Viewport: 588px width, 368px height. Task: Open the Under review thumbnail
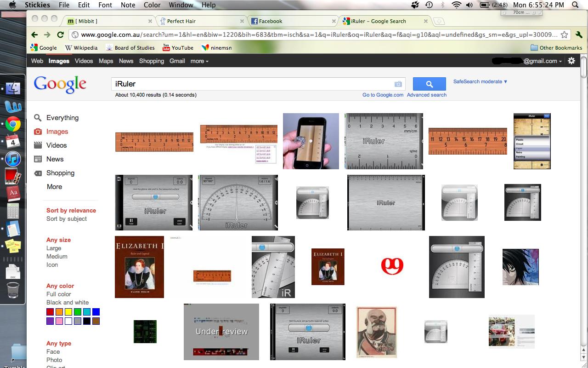pos(221,332)
